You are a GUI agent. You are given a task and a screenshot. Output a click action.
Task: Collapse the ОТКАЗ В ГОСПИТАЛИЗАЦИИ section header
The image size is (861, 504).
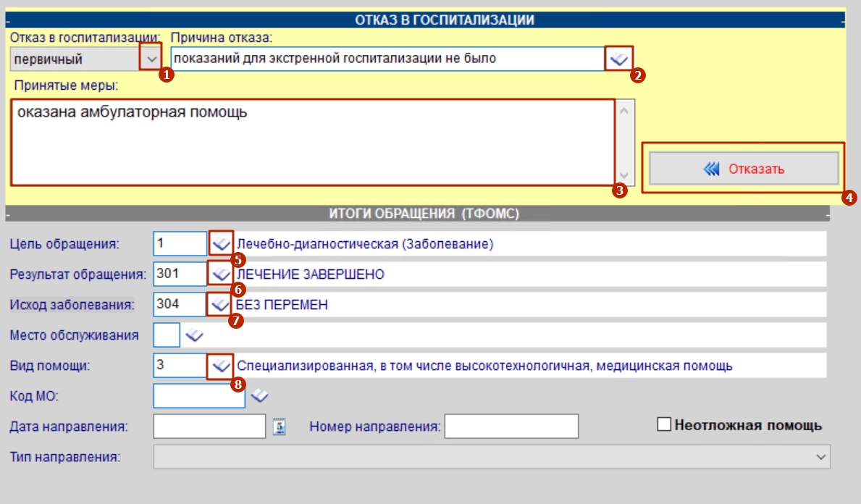pos(426,20)
